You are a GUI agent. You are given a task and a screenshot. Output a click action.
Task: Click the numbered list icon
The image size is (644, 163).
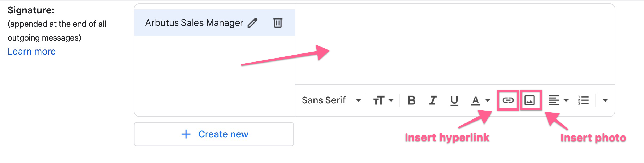[583, 100]
